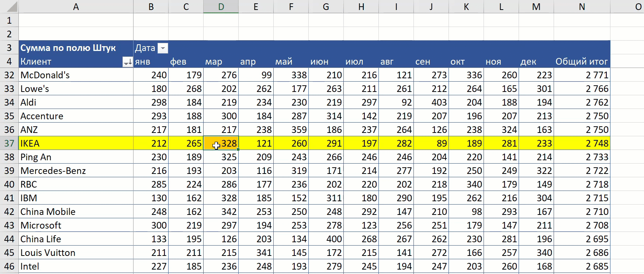Click McDonald's grand total 2 771
Viewport: 644px width, 274px height.
coord(582,75)
